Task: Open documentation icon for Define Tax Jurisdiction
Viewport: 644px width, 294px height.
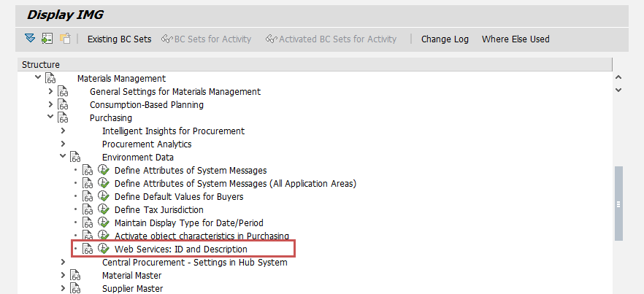Action: pyautogui.click(x=88, y=210)
